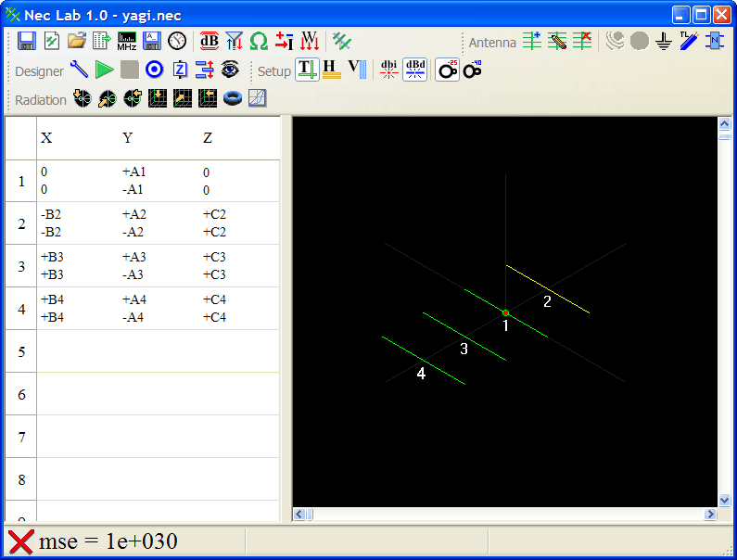Click the blue Z impedance icon
The height and width of the screenshot is (560, 737).
(x=180, y=70)
